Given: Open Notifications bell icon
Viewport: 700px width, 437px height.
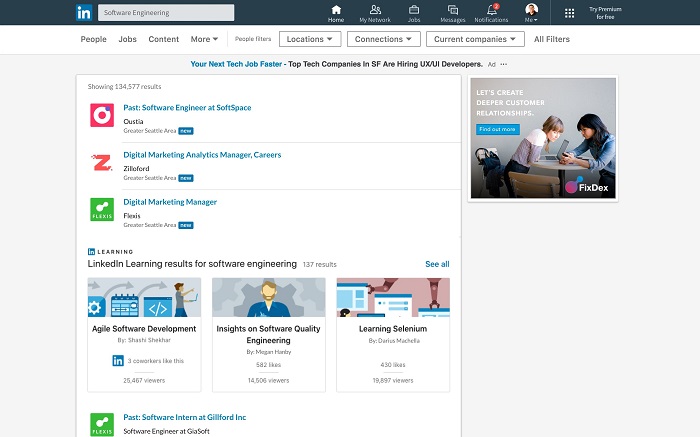Looking at the screenshot, I should click(492, 10).
